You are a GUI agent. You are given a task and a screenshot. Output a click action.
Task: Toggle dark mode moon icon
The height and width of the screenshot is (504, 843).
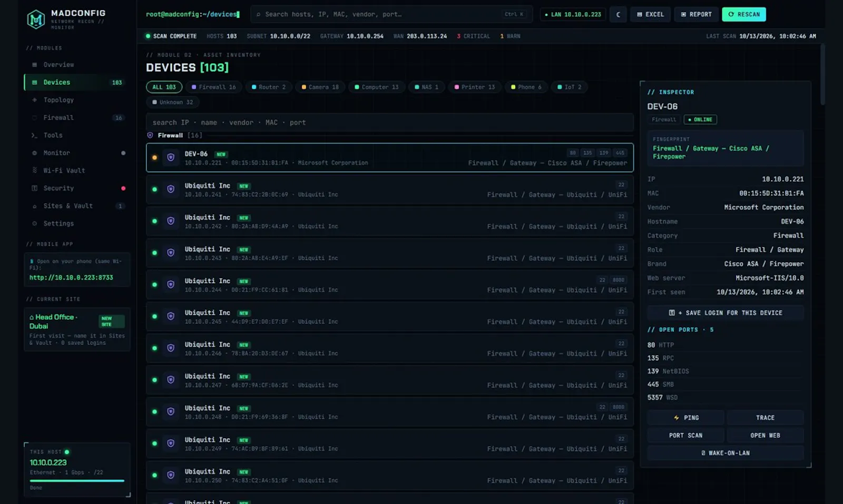618,14
